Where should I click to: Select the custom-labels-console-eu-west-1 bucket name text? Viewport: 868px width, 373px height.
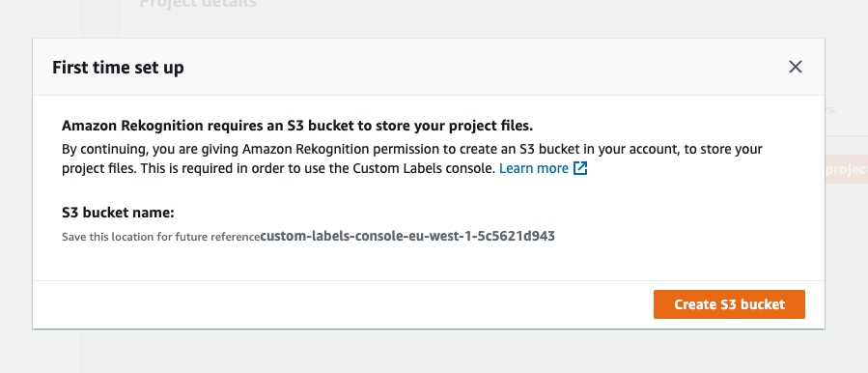407,237
